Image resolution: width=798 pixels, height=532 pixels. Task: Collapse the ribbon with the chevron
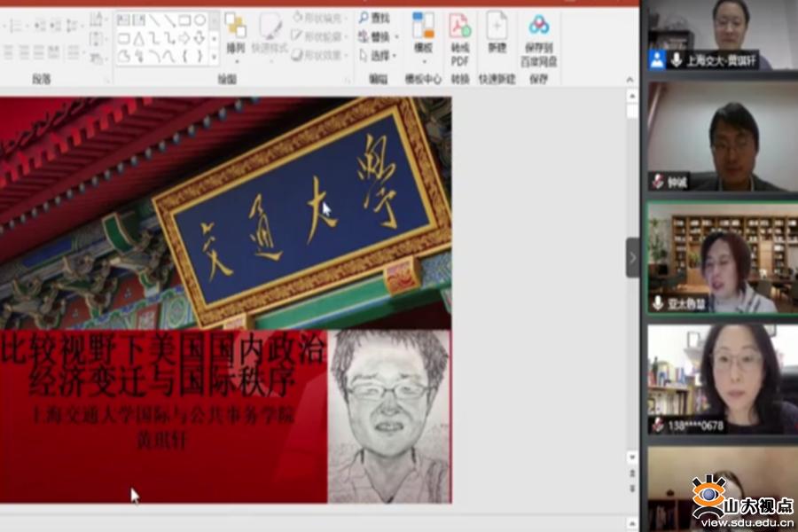pos(630,80)
